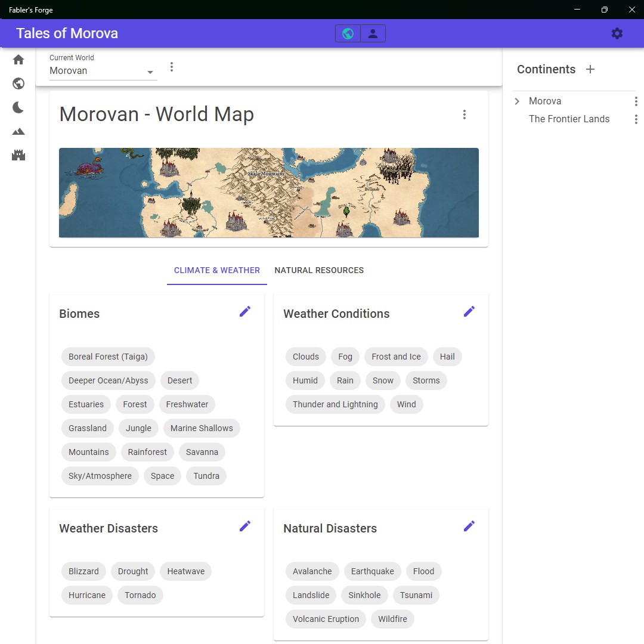
Task: Open the Natural Resources tab
Action: pyautogui.click(x=319, y=270)
